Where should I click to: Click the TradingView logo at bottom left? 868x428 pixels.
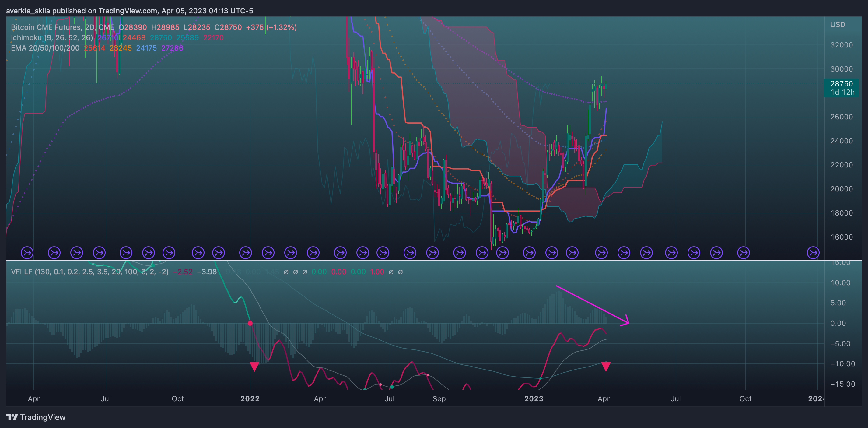click(36, 417)
